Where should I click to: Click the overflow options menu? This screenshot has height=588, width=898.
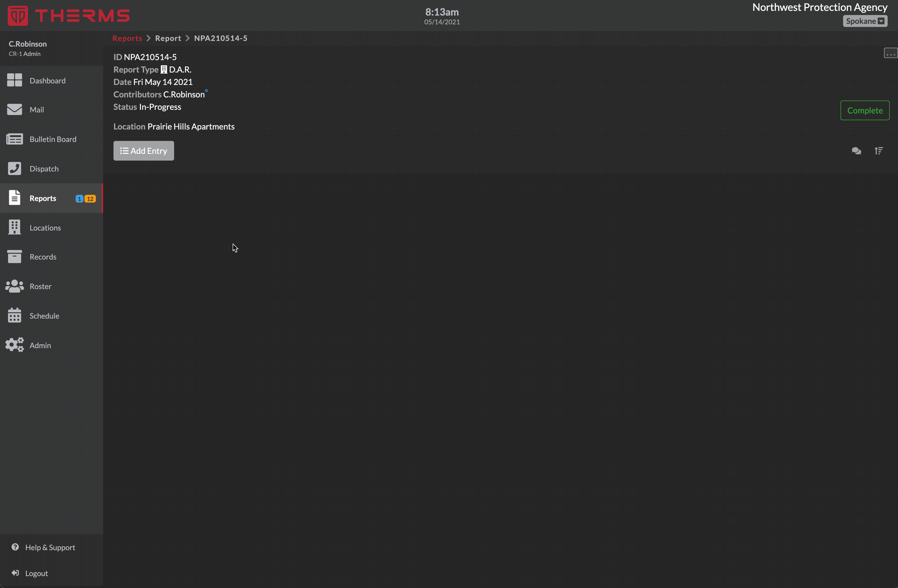(x=891, y=53)
